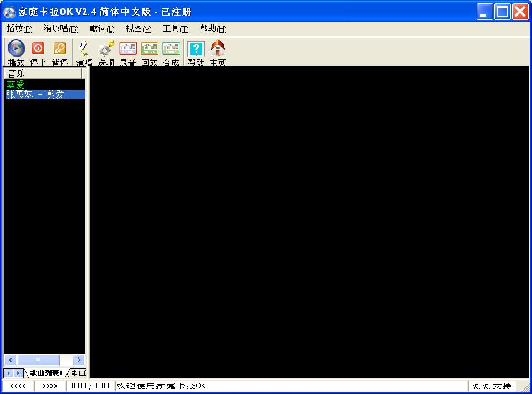Click playlist scrollbar right arrow
This screenshot has width=532, height=394.
(x=79, y=360)
